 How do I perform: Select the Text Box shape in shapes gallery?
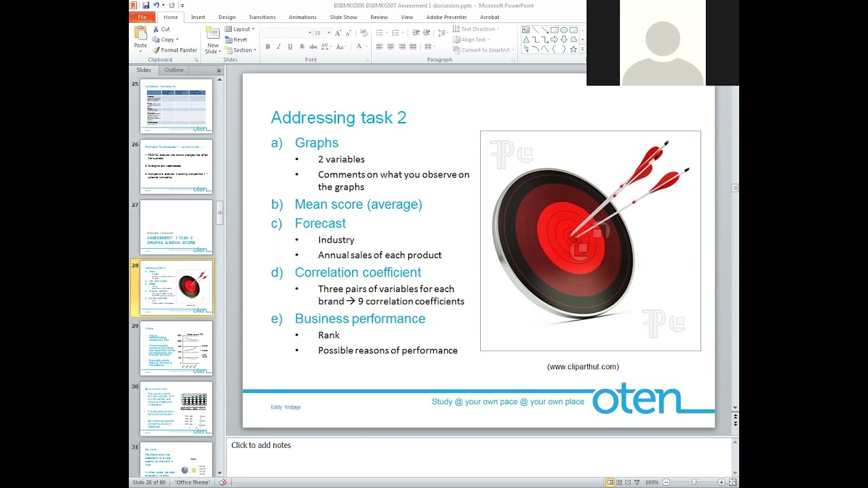tap(526, 30)
